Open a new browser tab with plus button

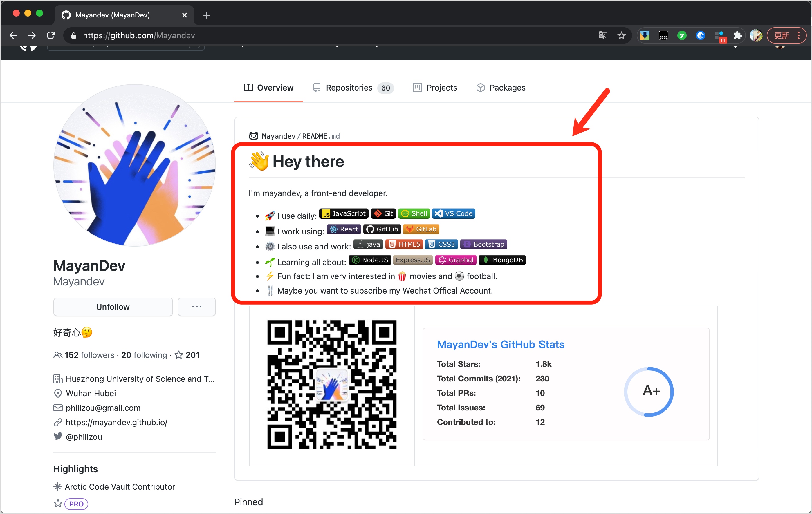207,15
